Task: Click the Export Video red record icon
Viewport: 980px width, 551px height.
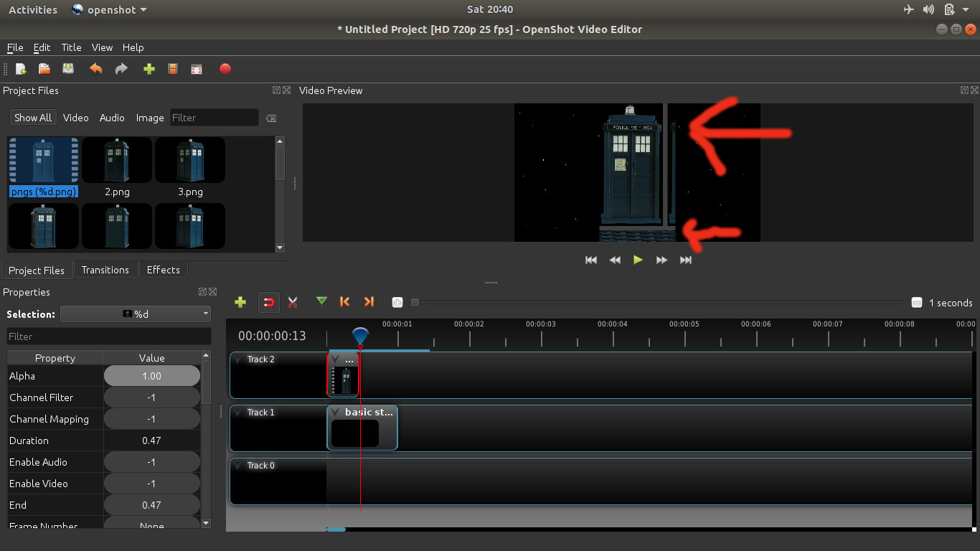Action: click(x=225, y=68)
